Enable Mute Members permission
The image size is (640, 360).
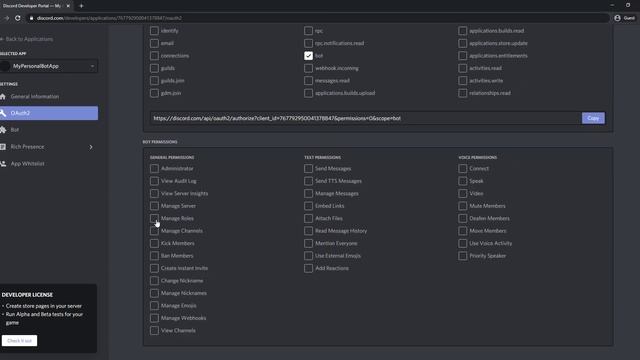pos(462,206)
